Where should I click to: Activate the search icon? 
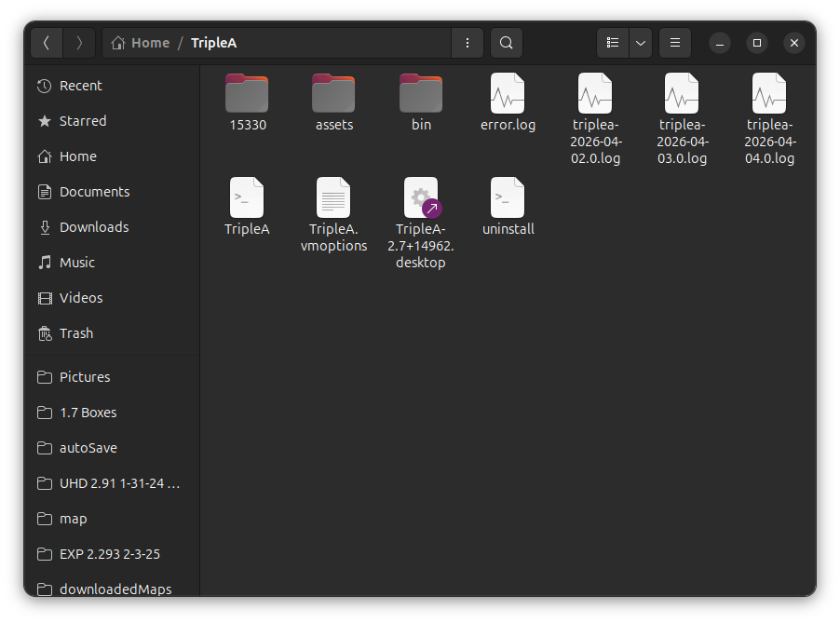tap(506, 42)
